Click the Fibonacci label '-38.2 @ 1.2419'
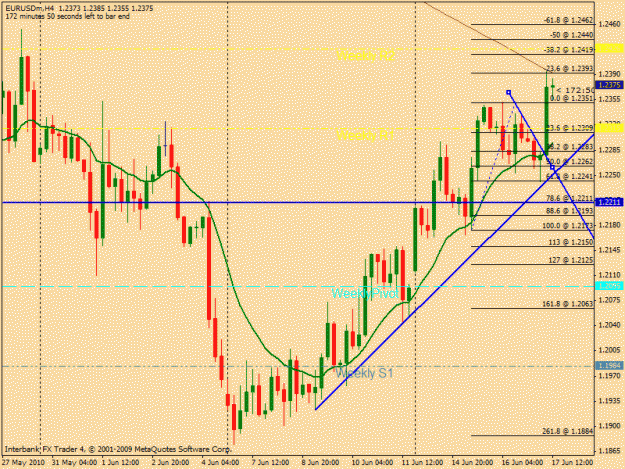 (568, 50)
